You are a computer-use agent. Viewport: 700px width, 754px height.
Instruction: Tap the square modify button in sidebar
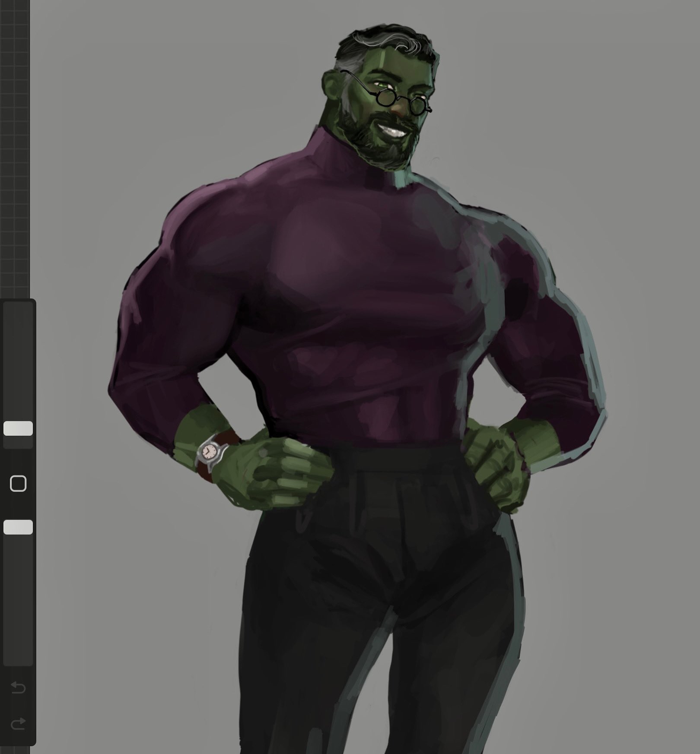[18, 484]
